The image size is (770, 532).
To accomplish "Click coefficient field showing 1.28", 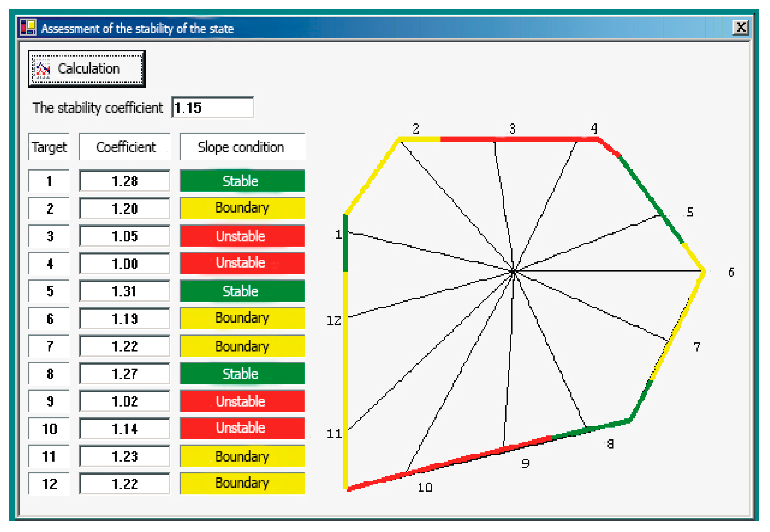I will 124,181.
